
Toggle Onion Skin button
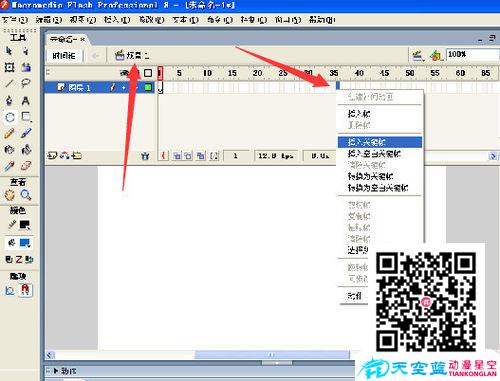pyautogui.click(x=177, y=156)
